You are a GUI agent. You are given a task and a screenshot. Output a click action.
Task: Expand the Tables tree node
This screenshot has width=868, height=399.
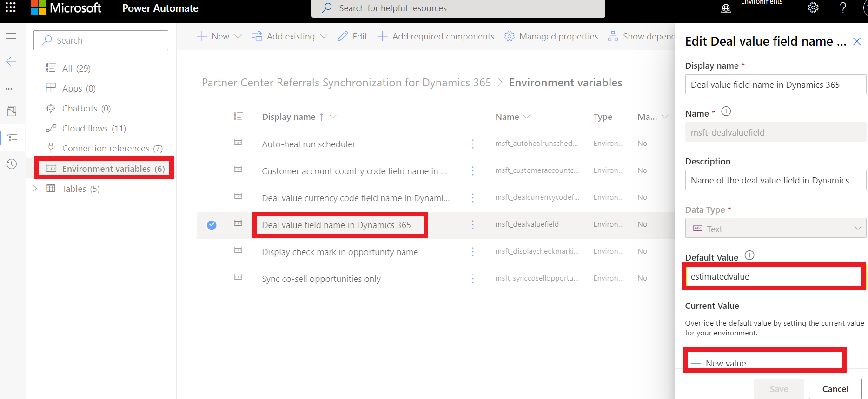pos(35,188)
